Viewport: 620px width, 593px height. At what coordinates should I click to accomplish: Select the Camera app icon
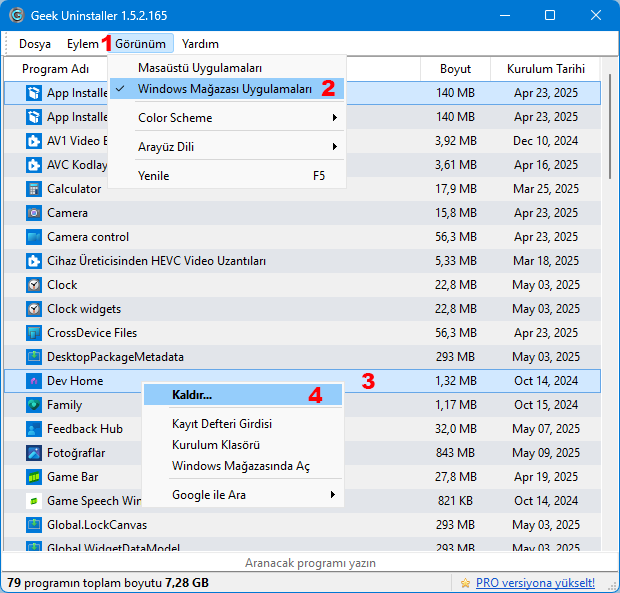point(34,213)
